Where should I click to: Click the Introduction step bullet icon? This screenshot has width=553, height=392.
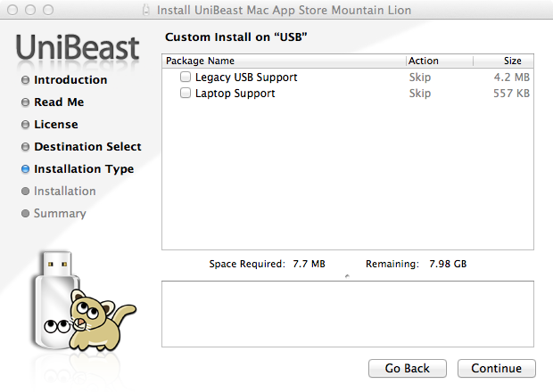click(x=26, y=80)
